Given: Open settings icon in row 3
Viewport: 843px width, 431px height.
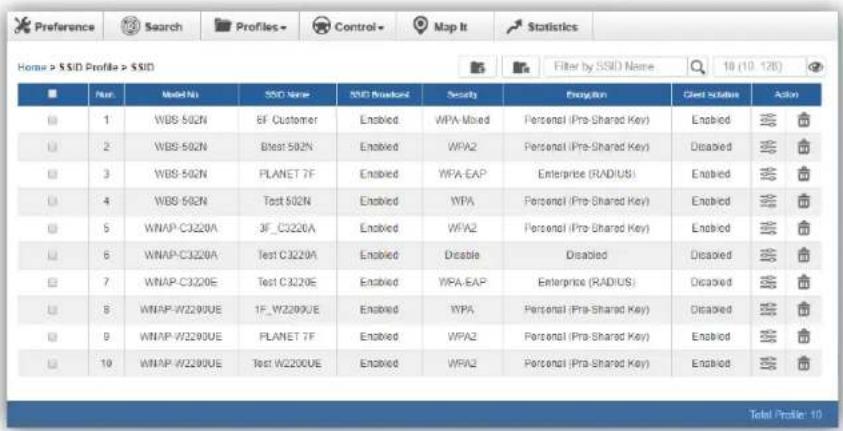Looking at the screenshot, I should (768, 174).
